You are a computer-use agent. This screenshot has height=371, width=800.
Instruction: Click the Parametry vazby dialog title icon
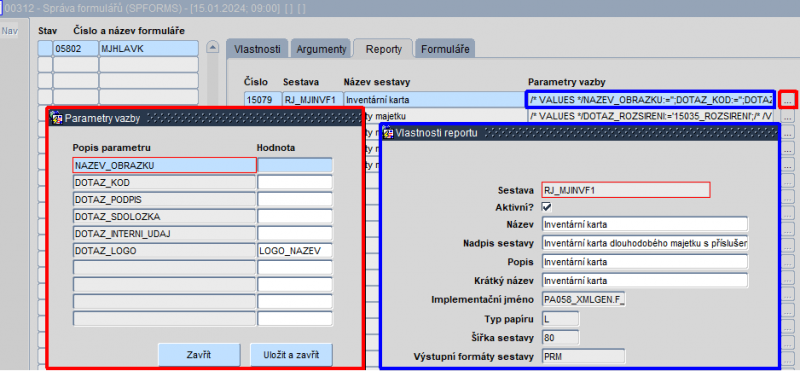57,119
